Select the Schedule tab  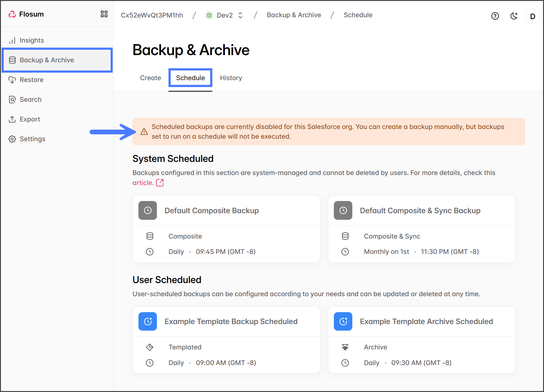pyautogui.click(x=190, y=78)
